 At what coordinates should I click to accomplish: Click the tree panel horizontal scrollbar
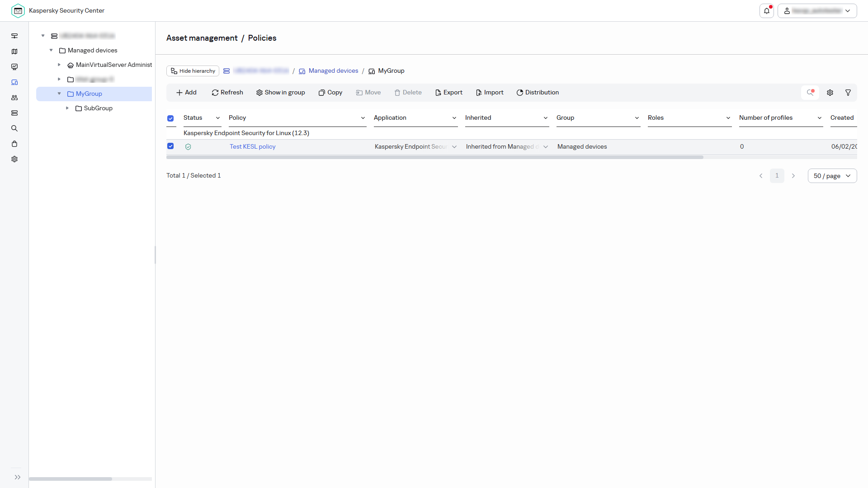pyautogui.click(x=71, y=479)
